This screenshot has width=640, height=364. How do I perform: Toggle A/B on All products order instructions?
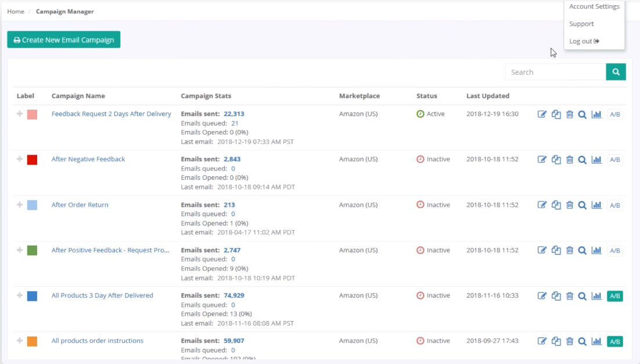coord(614,341)
